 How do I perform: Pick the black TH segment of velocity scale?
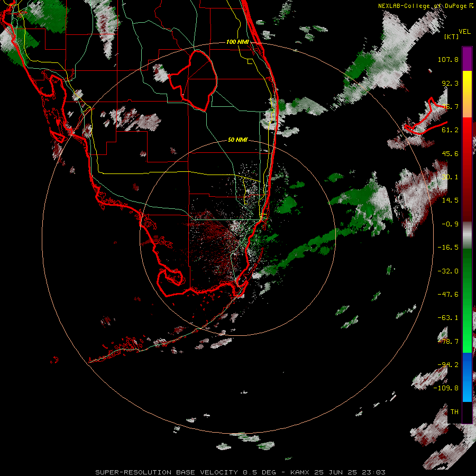click(x=467, y=413)
